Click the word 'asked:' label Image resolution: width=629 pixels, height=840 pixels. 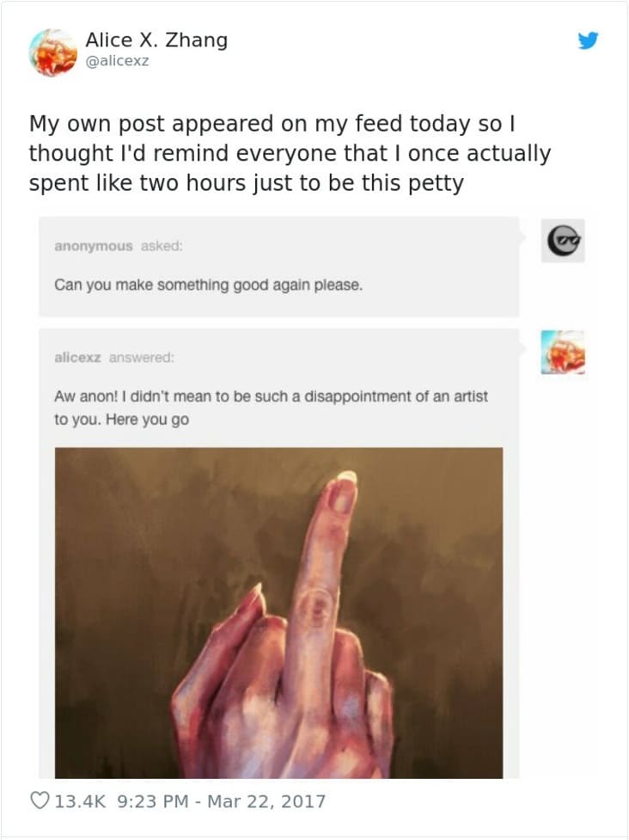coord(162,246)
